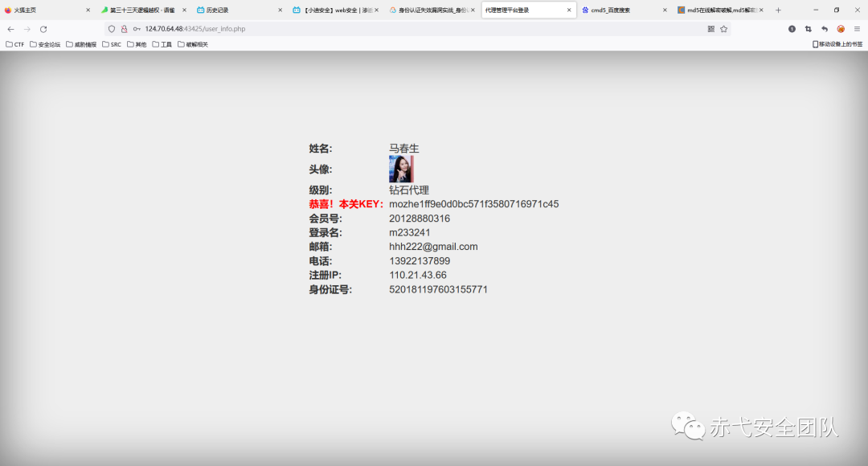Click the numbered circle extension icon

[792, 29]
